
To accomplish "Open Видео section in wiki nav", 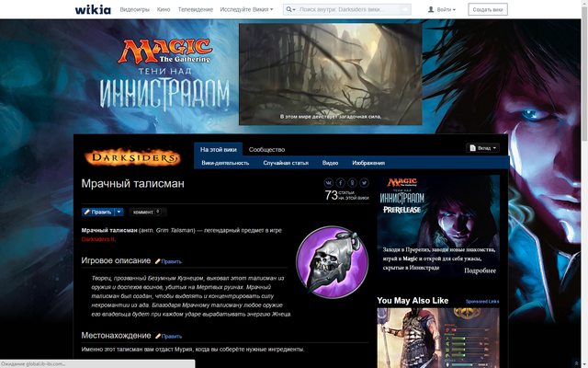I will (330, 163).
